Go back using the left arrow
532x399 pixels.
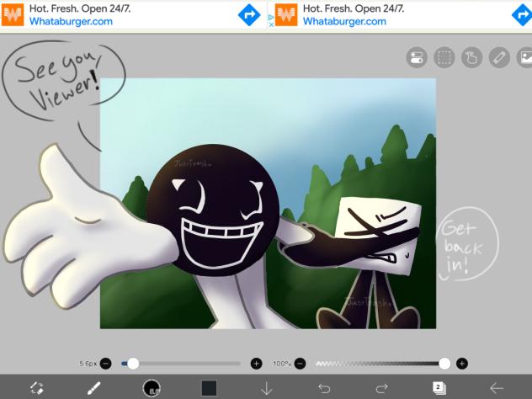pyautogui.click(x=497, y=388)
